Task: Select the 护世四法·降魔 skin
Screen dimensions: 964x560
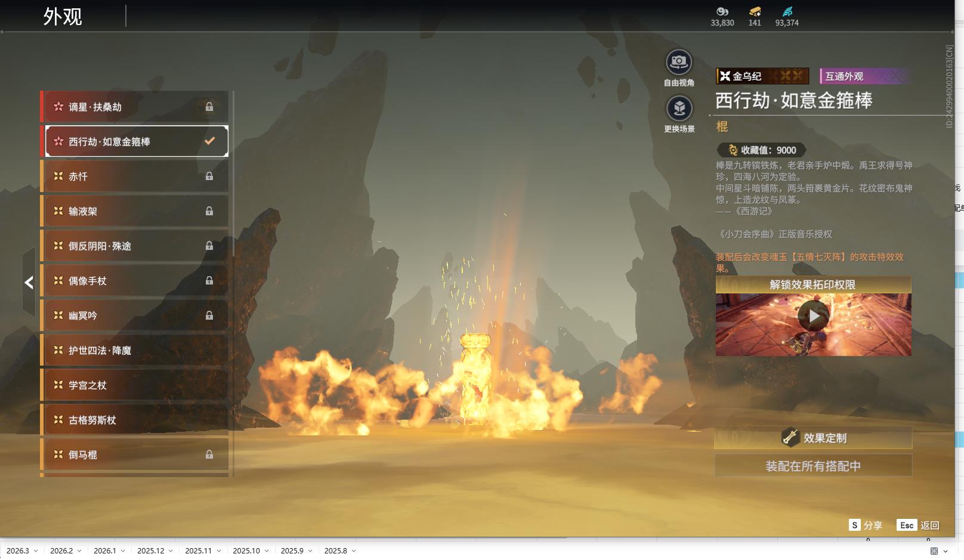Action: 135,350
